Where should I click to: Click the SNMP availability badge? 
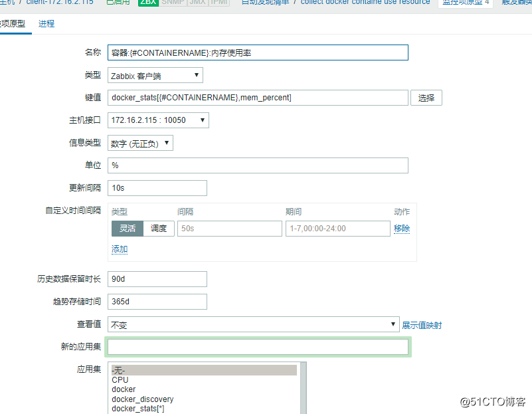tap(173, 3)
